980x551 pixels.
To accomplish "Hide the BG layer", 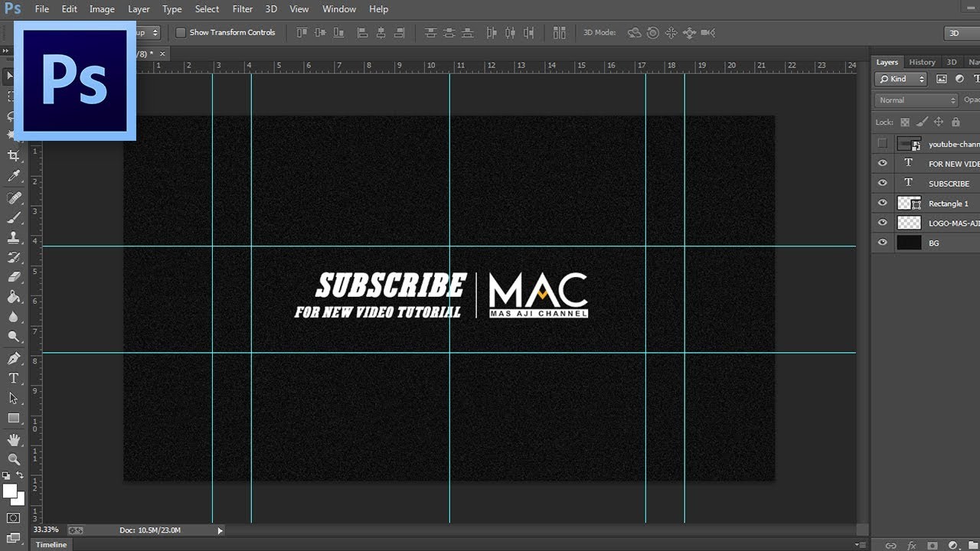I will click(x=883, y=243).
